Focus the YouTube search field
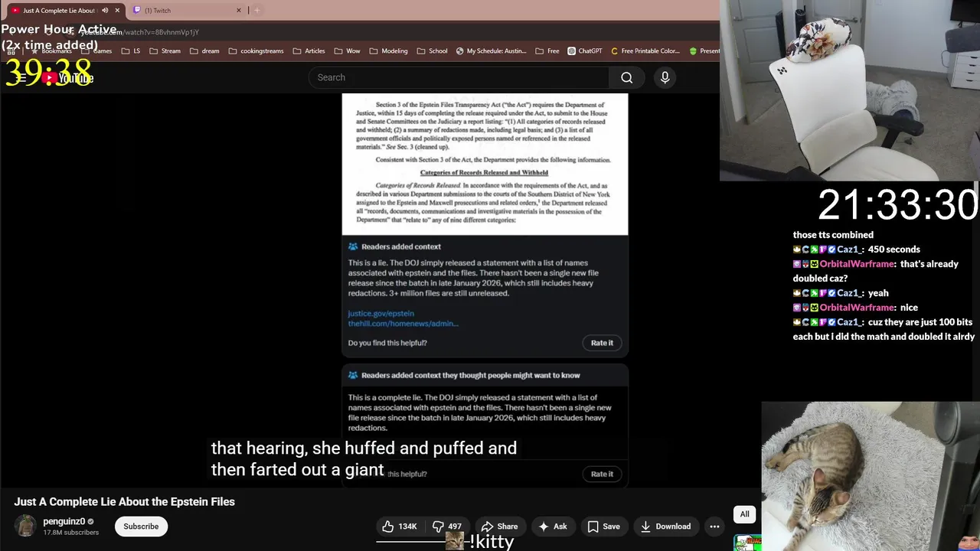This screenshot has height=551, width=980. tap(459, 77)
